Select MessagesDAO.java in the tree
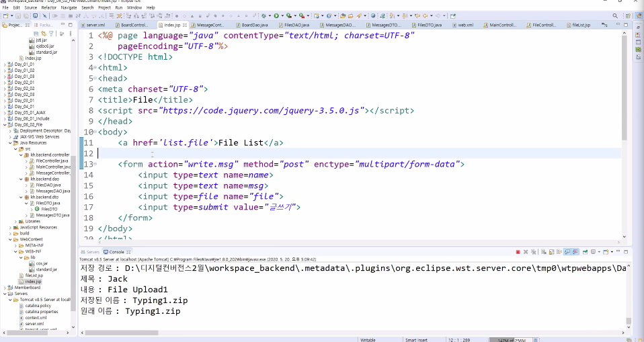The image size is (644, 342). click(x=52, y=191)
